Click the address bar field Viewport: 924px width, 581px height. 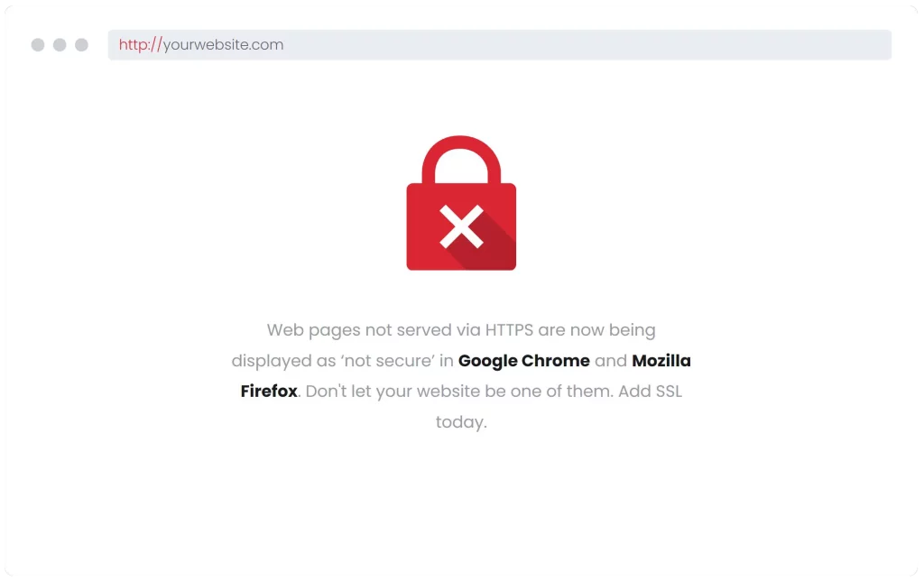499,45
